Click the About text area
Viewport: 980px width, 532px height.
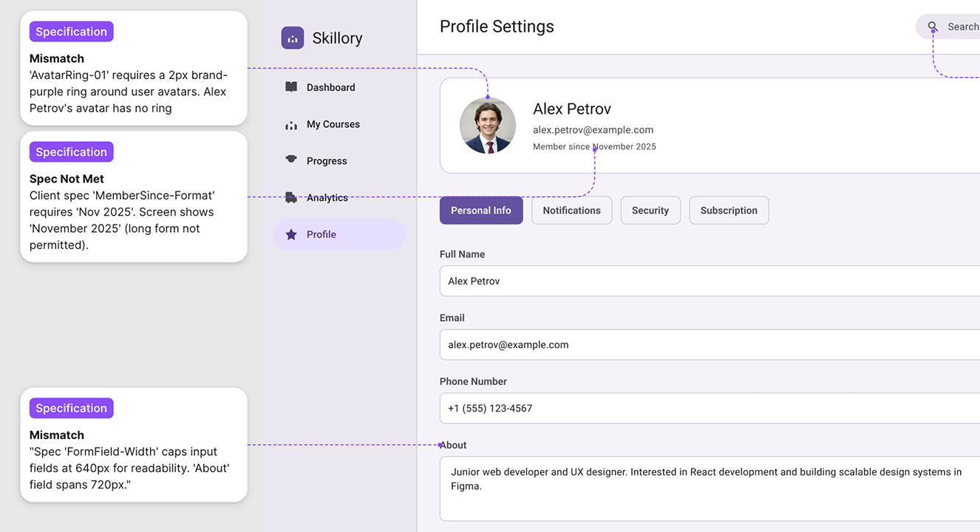[x=710, y=489]
